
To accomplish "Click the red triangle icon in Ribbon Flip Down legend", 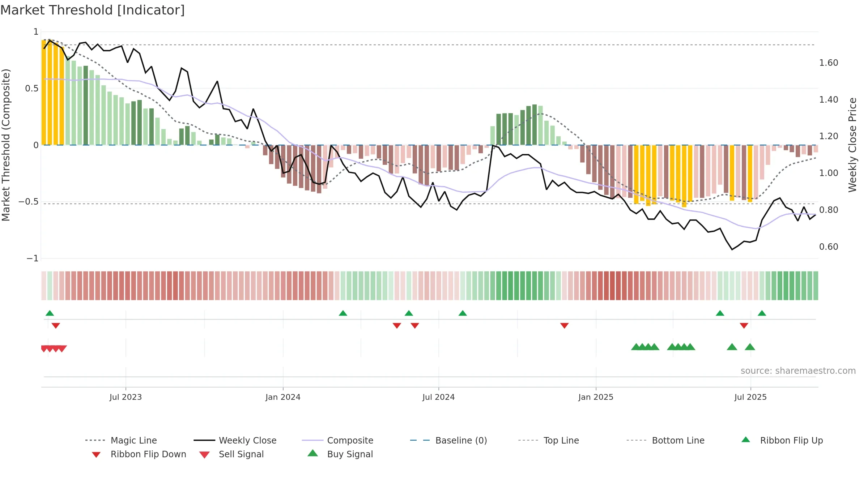I will [x=96, y=455].
